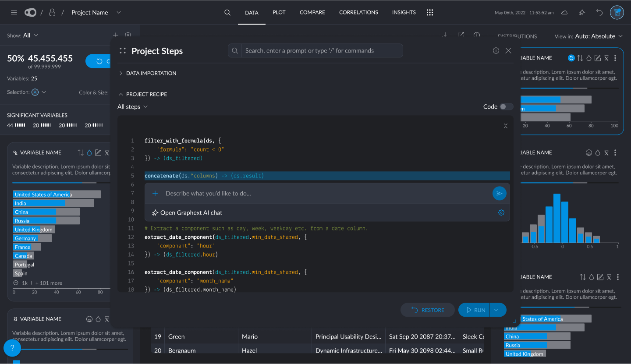Toggle the Code switch
Image resolution: width=631 pixels, height=364 pixels.
click(506, 106)
